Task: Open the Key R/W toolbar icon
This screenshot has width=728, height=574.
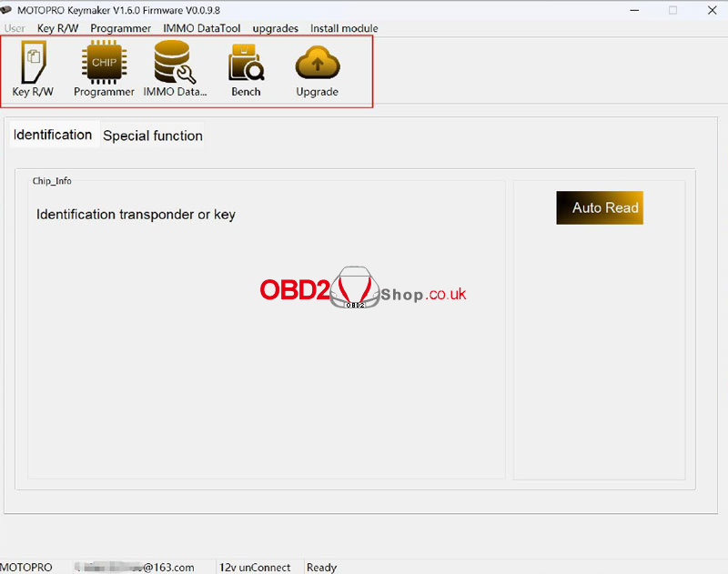Action: tap(33, 69)
